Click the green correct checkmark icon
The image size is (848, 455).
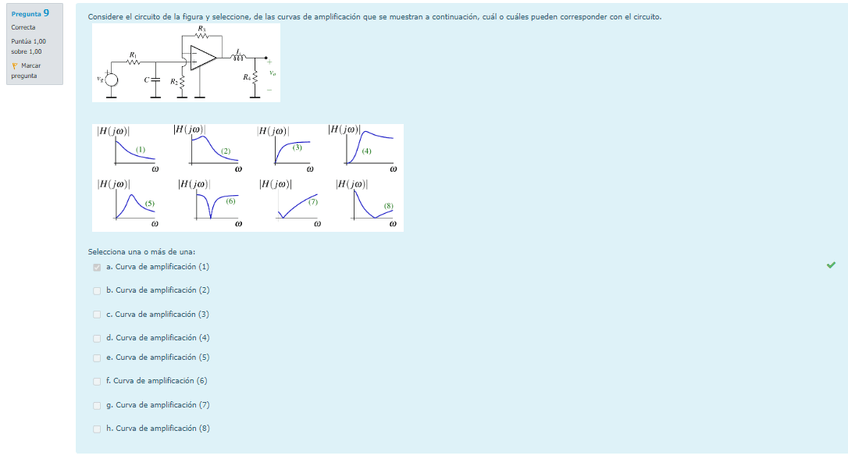tap(831, 265)
